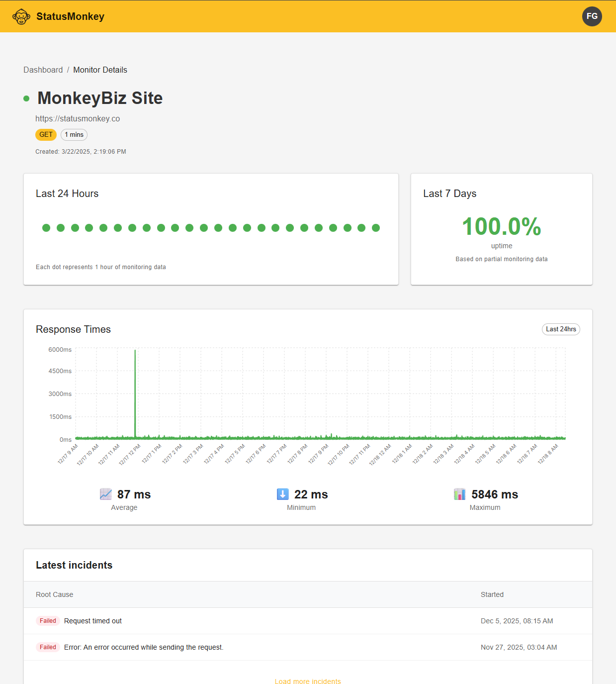
Task: Select Monitor Details in the breadcrumb
Action: pyautogui.click(x=100, y=70)
